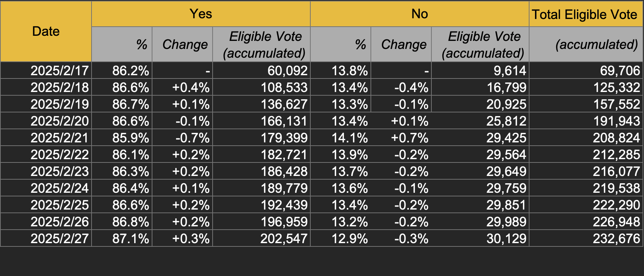Click the Yes vote cell 166,131
This screenshot has height=276, width=644.
284,121
